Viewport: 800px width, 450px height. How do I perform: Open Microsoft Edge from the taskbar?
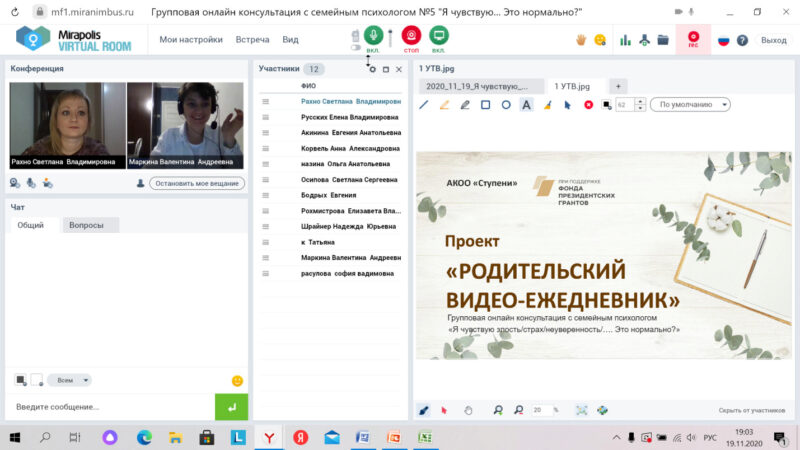(x=144, y=437)
